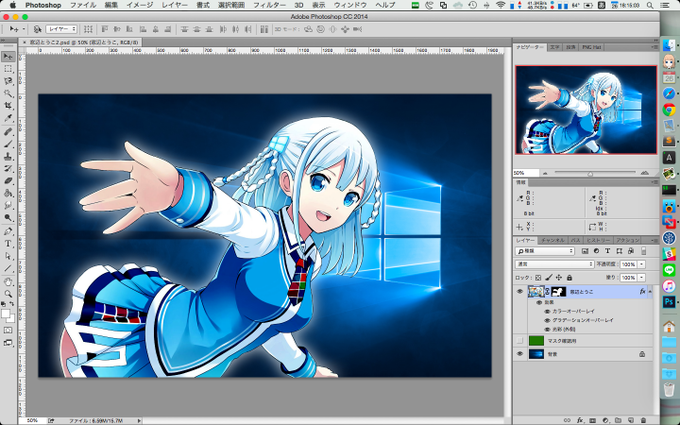Open the ファイル menu
This screenshot has height=425, width=680.
click(84, 5)
